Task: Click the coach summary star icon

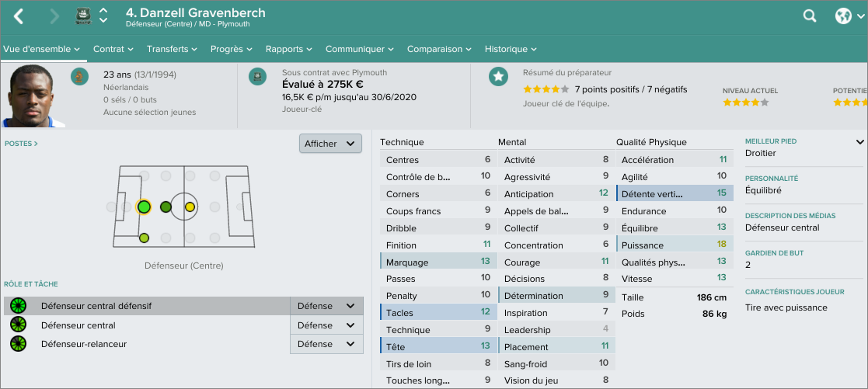Action: click(x=498, y=76)
